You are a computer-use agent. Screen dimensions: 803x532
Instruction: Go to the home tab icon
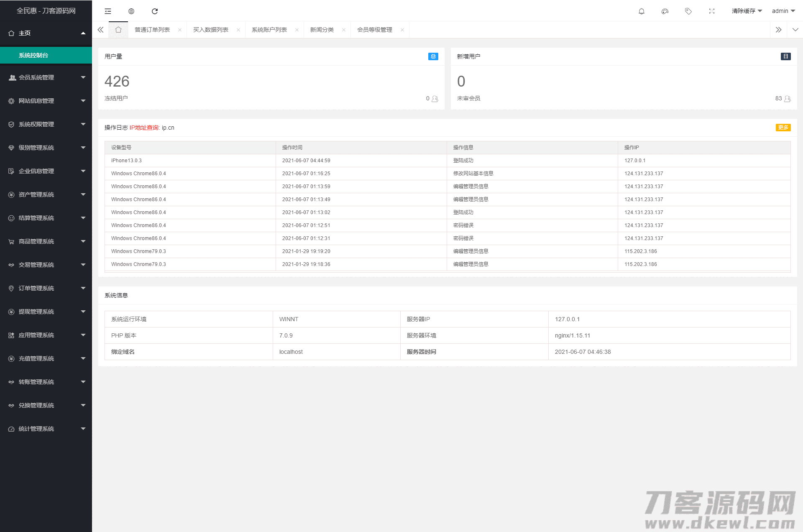(x=118, y=30)
